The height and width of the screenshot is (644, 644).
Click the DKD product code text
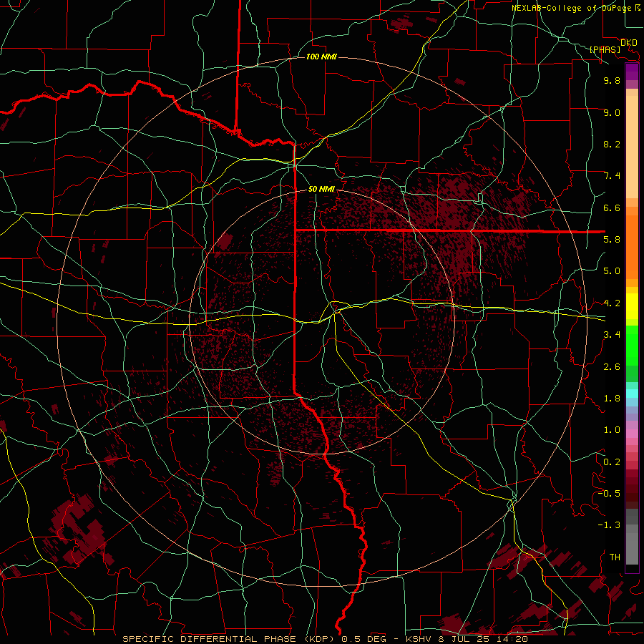pyautogui.click(x=629, y=43)
